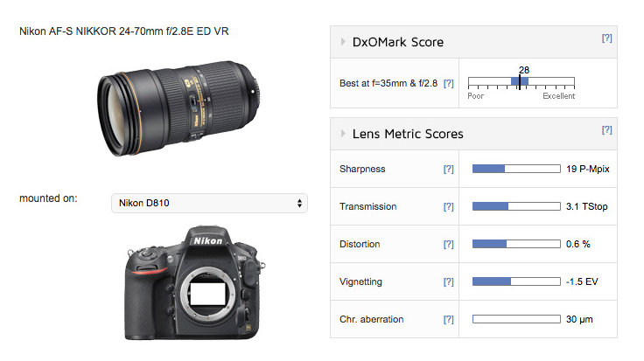Open help for Lens Metric Scores header
Screen dimensions: 644x361
point(606,130)
